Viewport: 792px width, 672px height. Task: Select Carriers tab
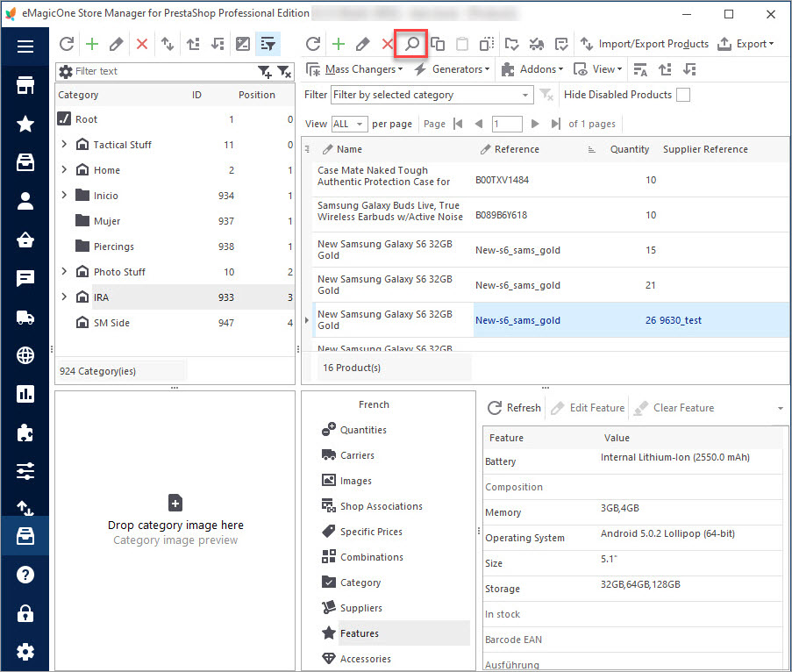click(x=357, y=455)
